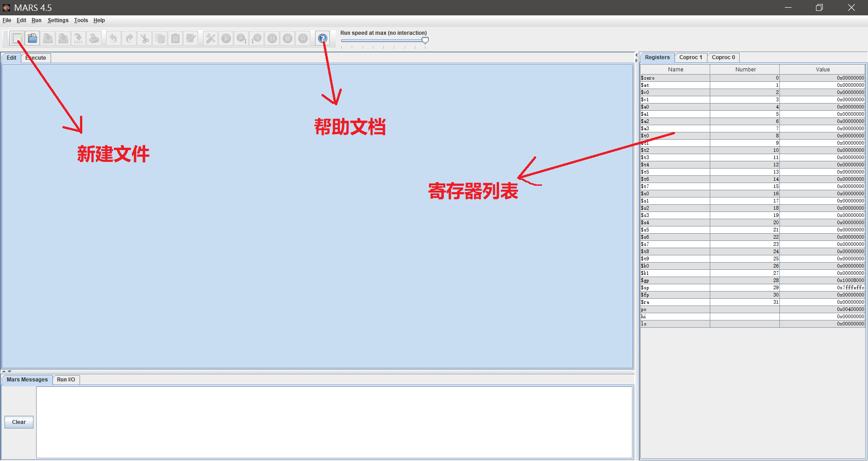Screen dimensions: 868x461
Task: Click the backstep execution icon
Action: point(256,38)
